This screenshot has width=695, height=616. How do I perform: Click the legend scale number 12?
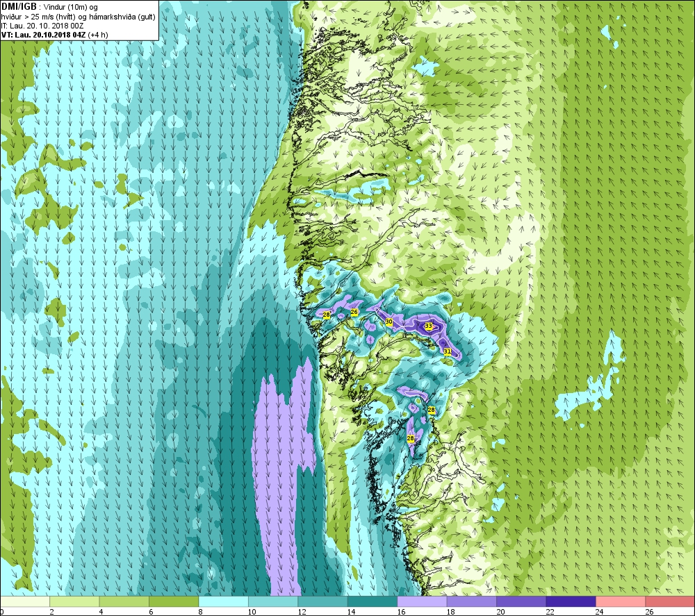302,612
